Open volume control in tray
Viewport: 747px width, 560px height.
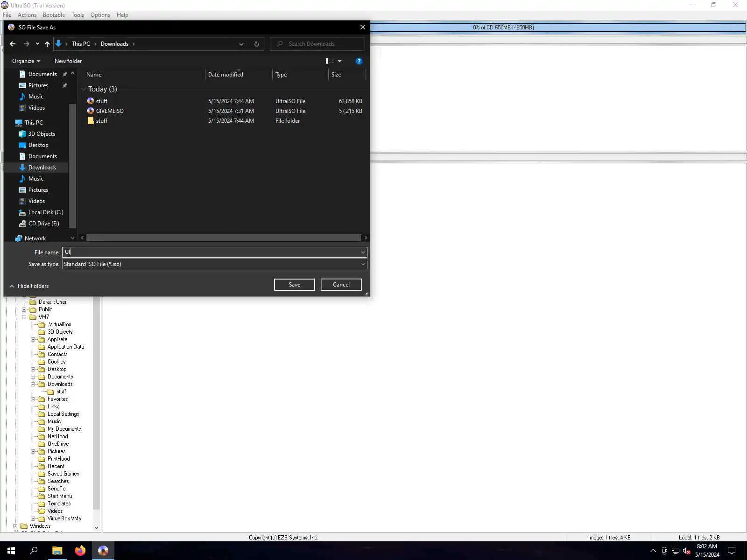pos(686,551)
